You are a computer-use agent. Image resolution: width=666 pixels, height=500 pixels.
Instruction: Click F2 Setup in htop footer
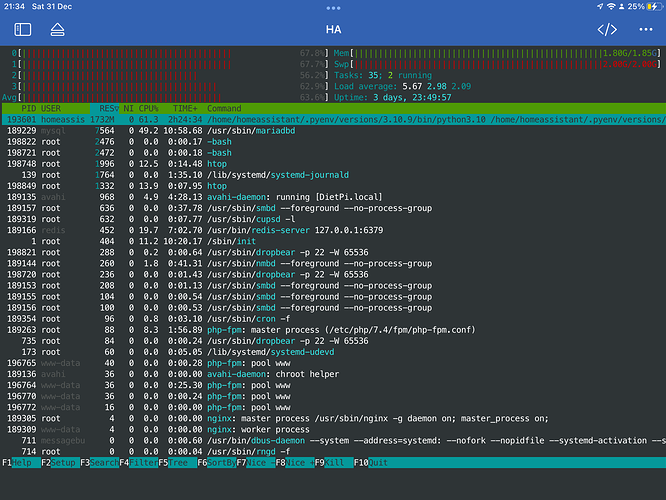pos(60,463)
